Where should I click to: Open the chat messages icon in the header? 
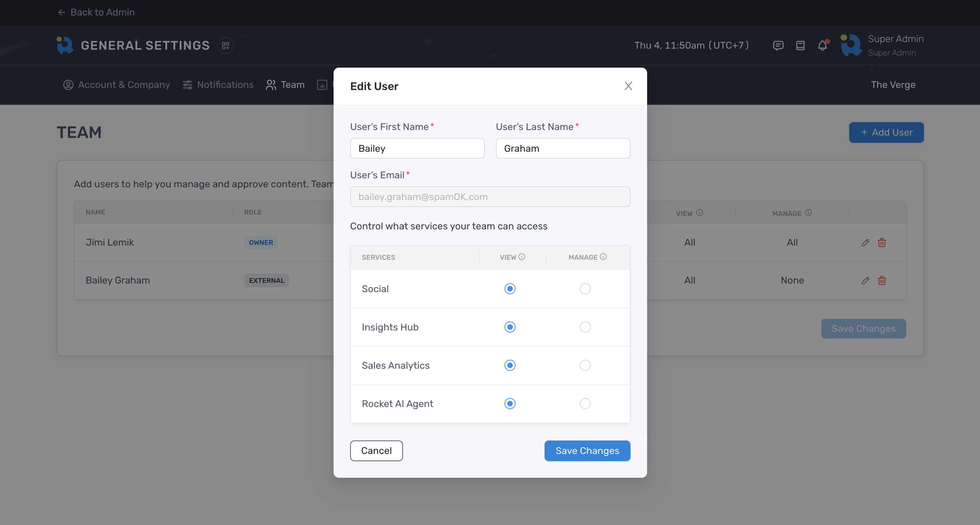[x=778, y=46]
